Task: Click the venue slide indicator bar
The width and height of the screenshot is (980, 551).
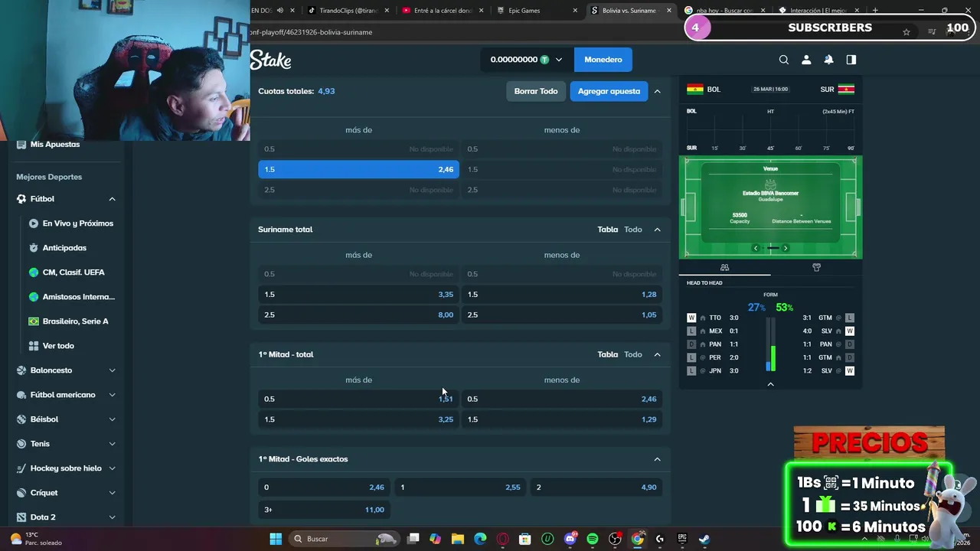Action: [x=773, y=248]
